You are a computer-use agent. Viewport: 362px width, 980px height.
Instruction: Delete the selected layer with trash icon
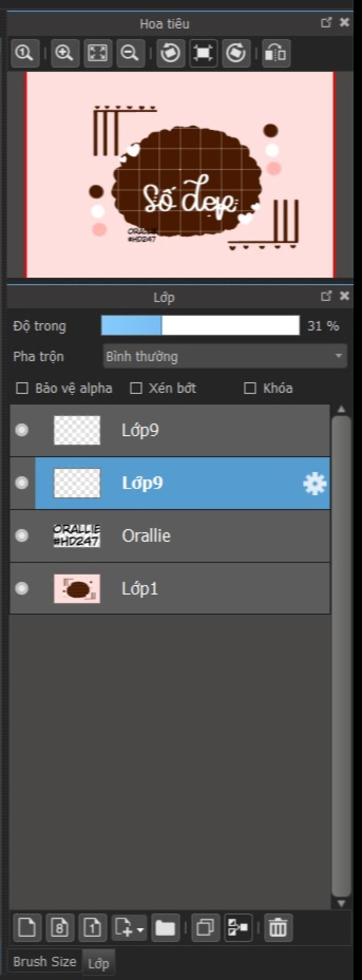[x=278, y=927]
